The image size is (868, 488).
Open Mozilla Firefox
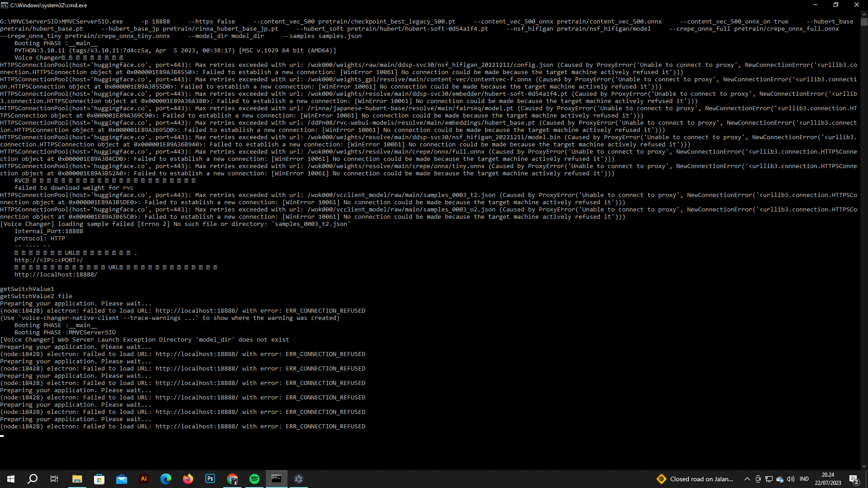pos(188,479)
